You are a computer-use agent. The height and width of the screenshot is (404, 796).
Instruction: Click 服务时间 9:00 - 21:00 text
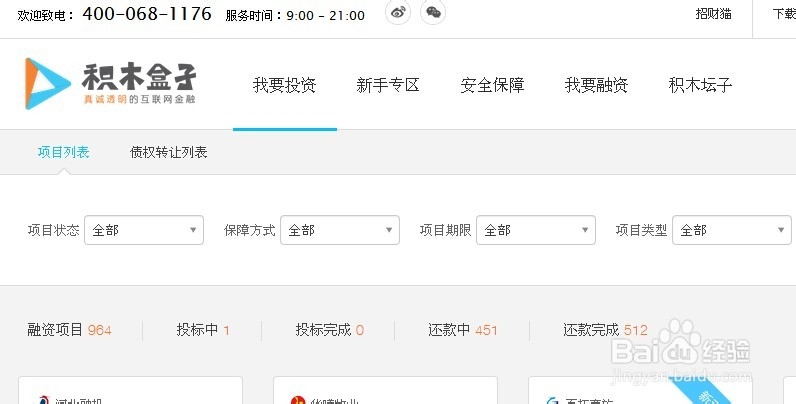click(295, 16)
